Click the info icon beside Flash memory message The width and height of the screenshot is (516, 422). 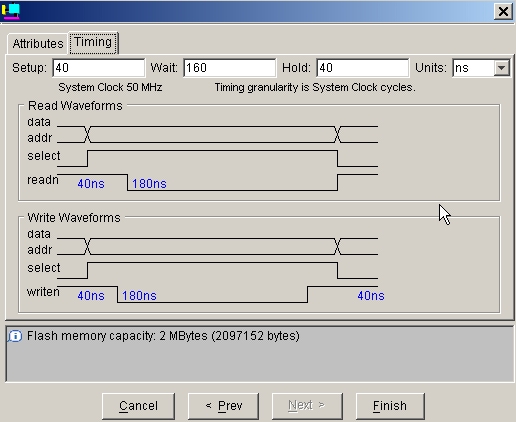15,336
